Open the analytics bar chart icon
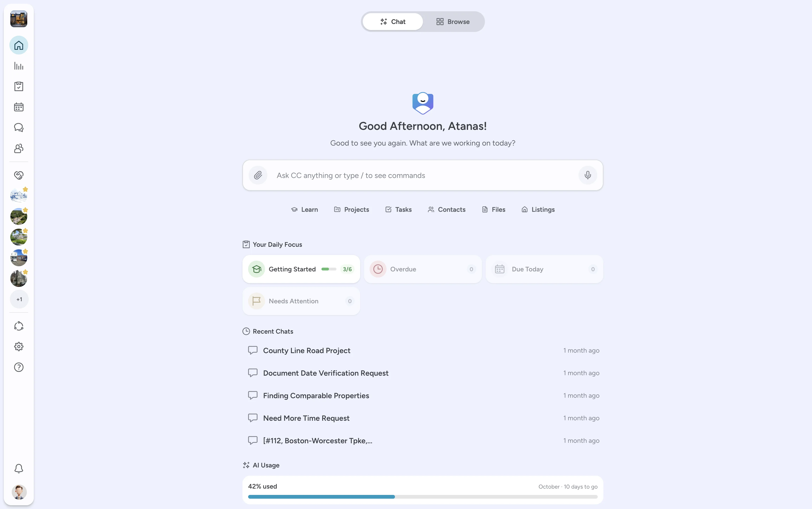Screen dimensions: 812x509 (x=19, y=66)
